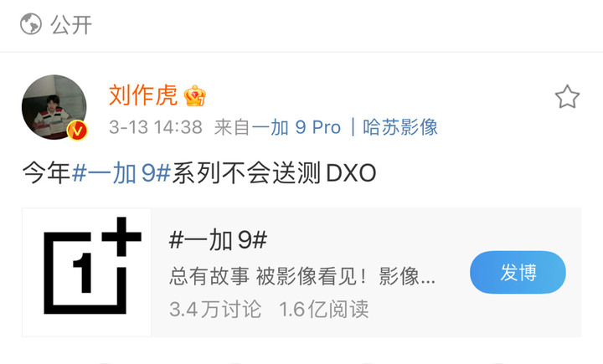Viewport: 603px width, 364px height.
Task: Click the 1.6亿阅读 read count
Action: [x=323, y=309]
